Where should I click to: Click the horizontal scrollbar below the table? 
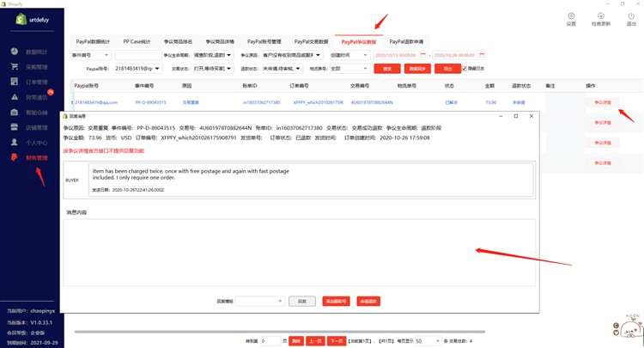coord(279,331)
